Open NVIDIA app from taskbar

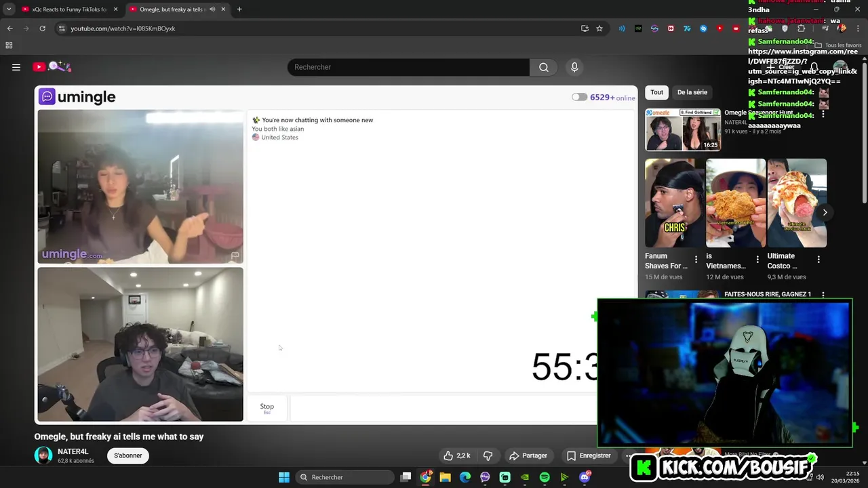525,477
